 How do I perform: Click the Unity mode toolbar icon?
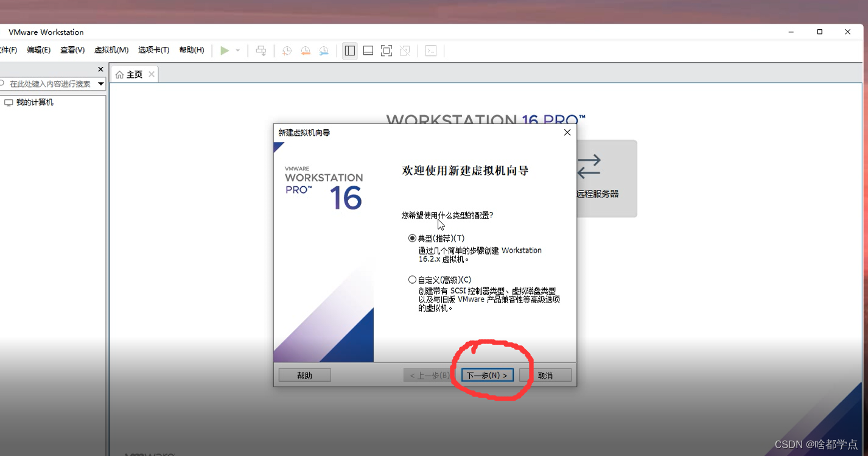click(x=405, y=51)
